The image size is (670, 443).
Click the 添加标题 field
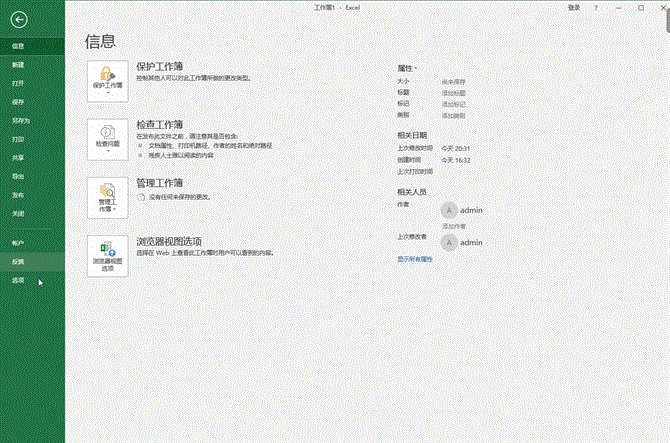click(x=453, y=92)
